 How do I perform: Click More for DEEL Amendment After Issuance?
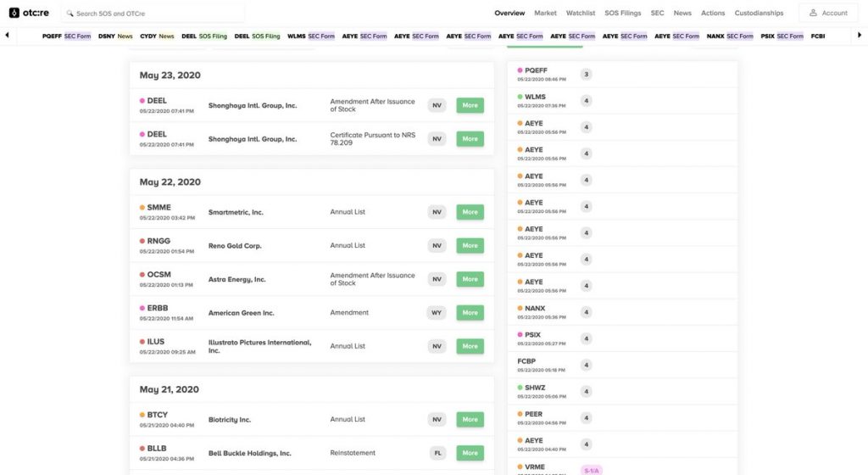point(470,105)
